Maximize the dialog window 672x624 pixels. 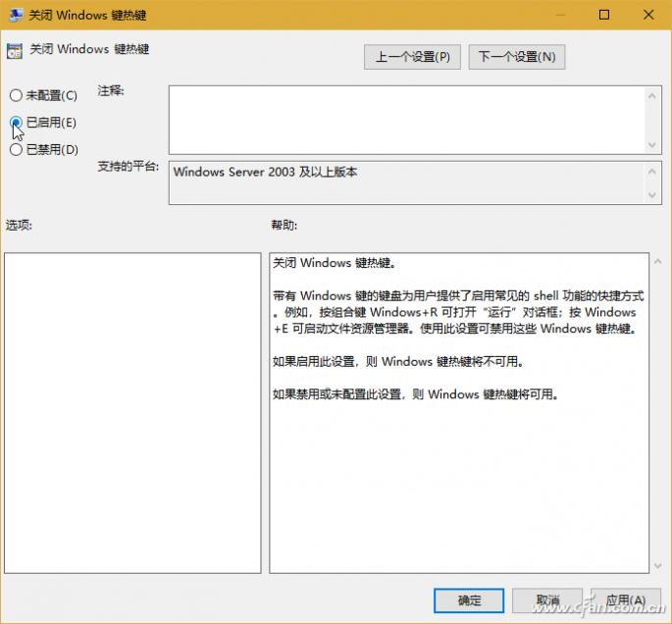(604, 15)
